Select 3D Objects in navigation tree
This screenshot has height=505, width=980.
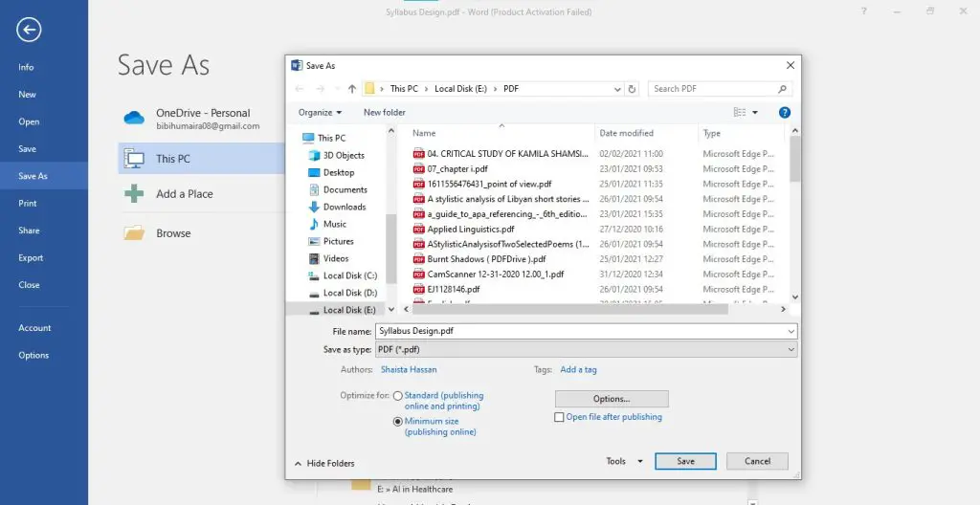coord(344,155)
